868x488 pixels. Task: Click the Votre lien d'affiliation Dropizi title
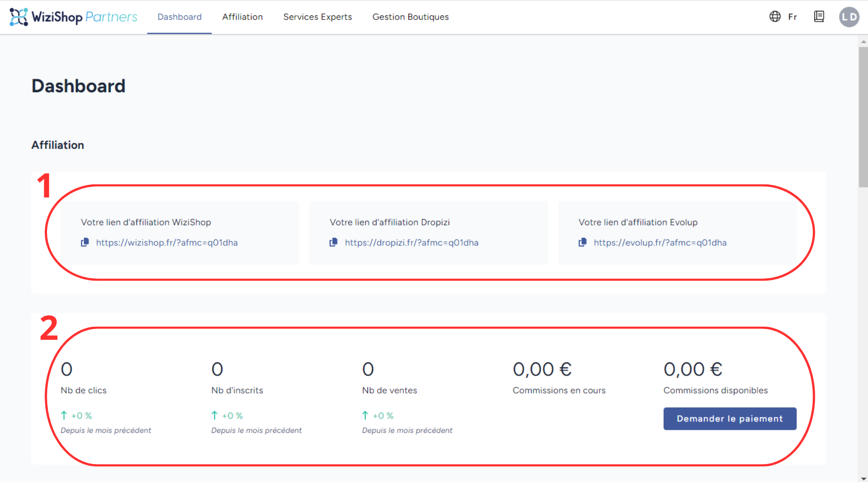390,222
